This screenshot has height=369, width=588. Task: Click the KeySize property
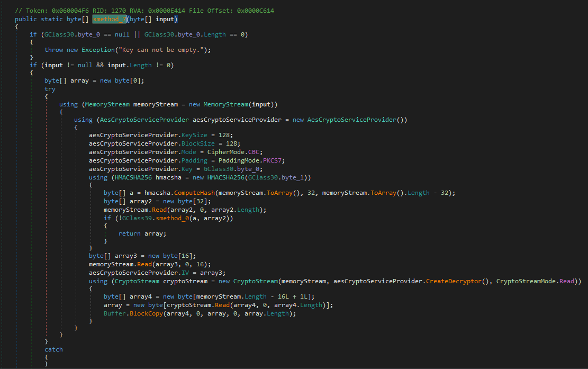(194, 135)
